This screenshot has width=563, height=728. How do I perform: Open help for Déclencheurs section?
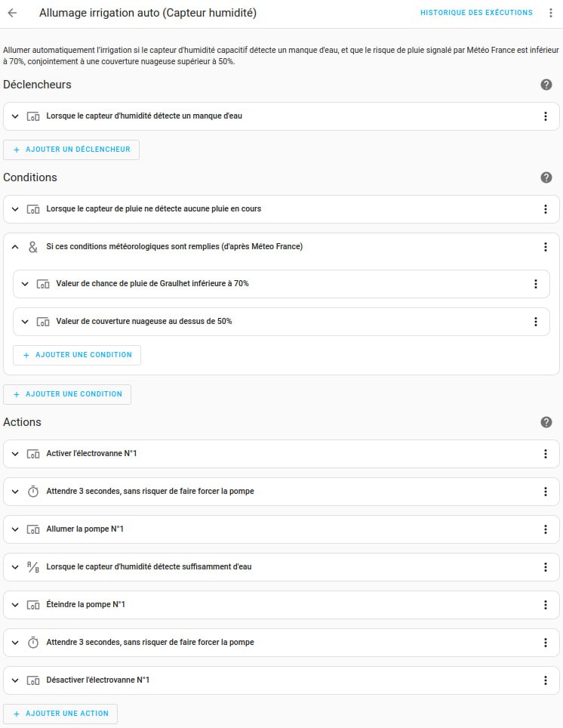click(546, 85)
